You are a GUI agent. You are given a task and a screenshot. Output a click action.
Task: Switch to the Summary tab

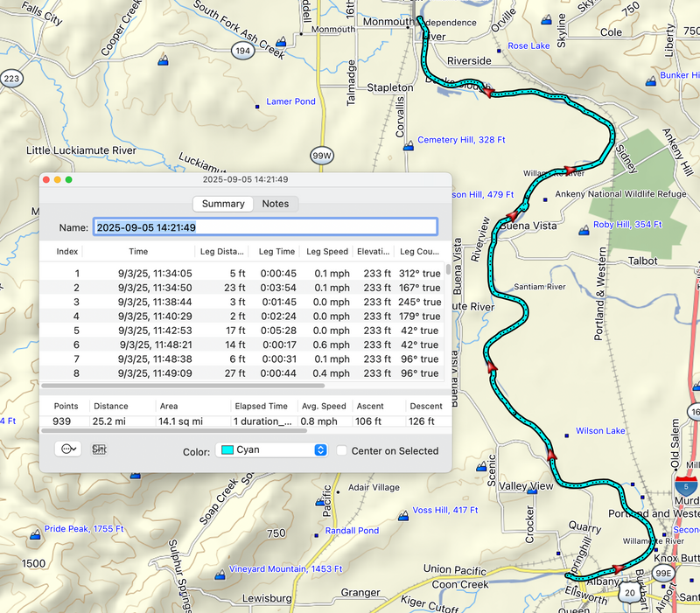click(223, 204)
